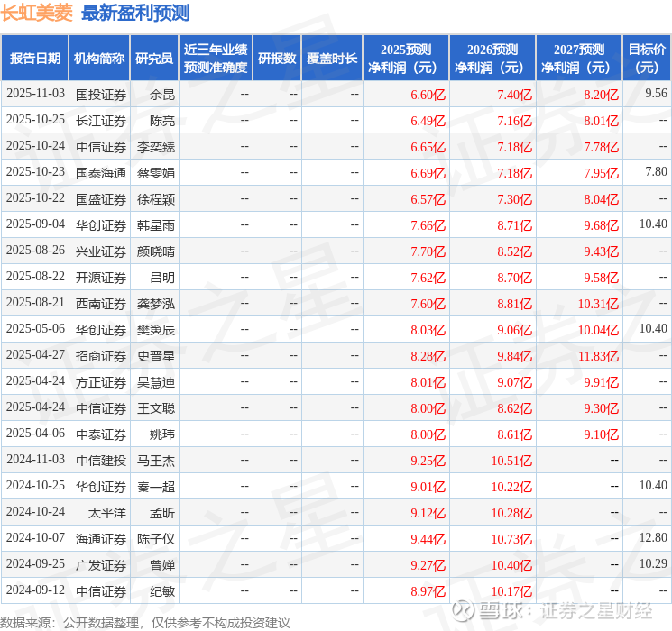Select date cell 2025-05-06

(35, 328)
